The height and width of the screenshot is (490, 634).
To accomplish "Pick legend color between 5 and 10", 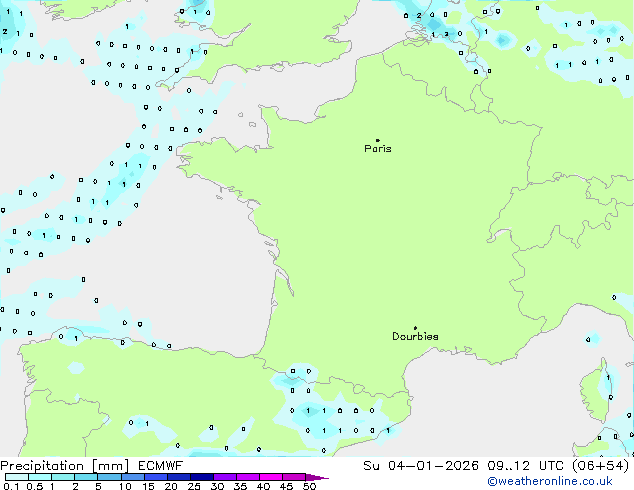I will coord(111,478).
